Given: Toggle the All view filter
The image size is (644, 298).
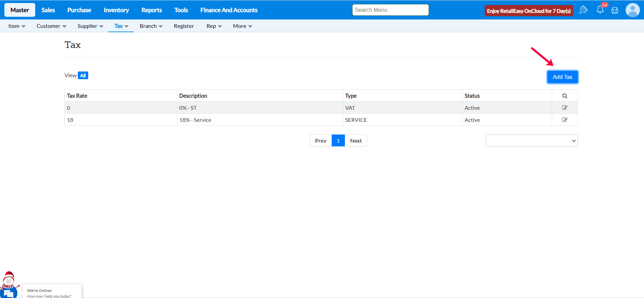Looking at the screenshot, I should pos(83,76).
